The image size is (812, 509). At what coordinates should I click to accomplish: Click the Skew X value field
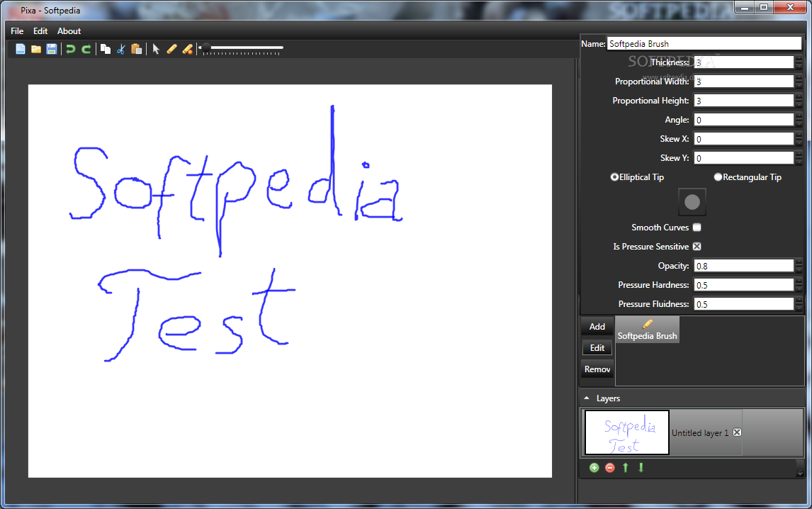[744, 139]
